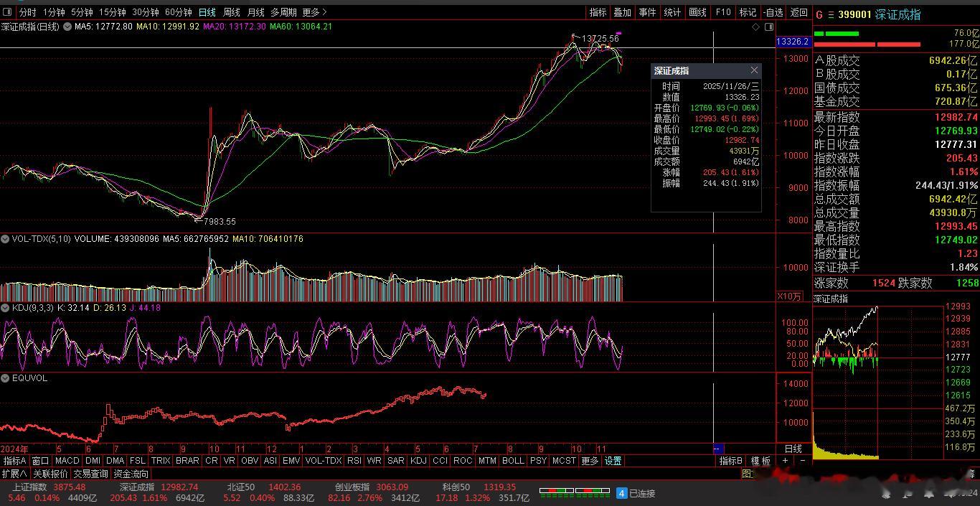980x506 pixels.
Task: Open the 设置 indicator settings
Action: [x=613, y=461]
